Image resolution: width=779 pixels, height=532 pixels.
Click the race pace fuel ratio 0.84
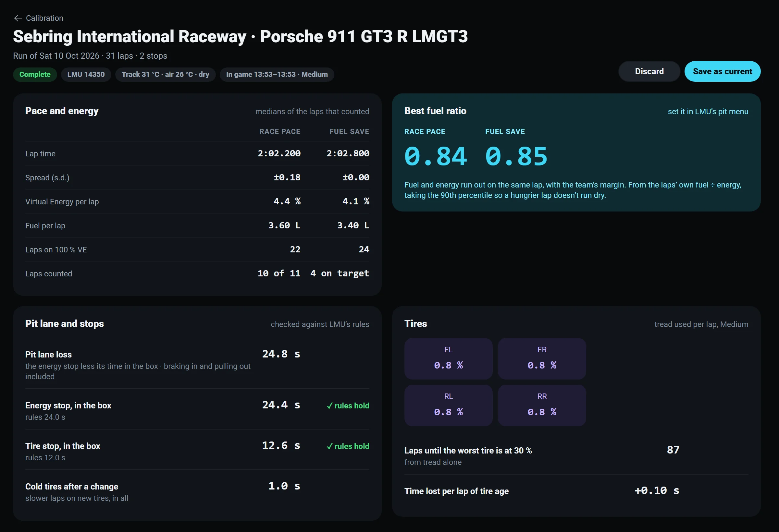(435, 156)
